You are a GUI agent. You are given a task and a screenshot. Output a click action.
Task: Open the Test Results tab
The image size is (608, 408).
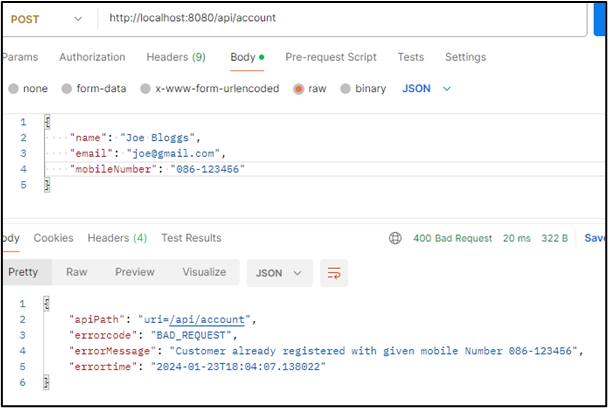(x=191, y=238)
